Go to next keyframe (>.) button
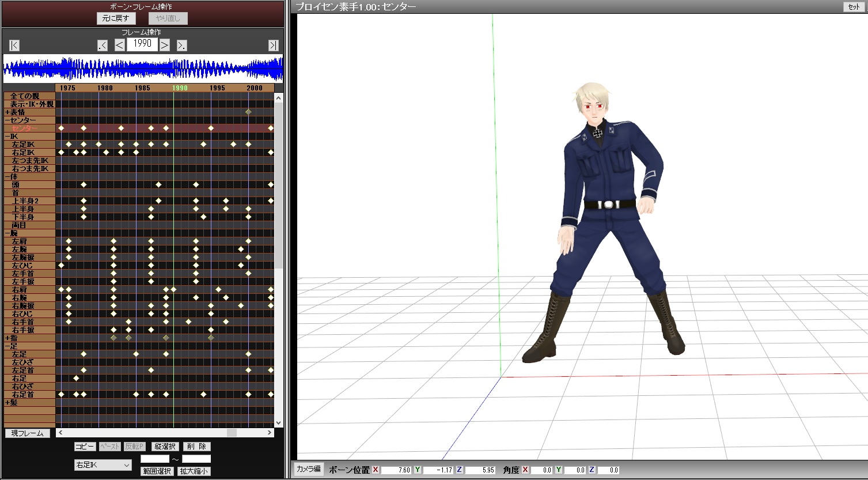 pyautogui.click(x=181, y=46)
